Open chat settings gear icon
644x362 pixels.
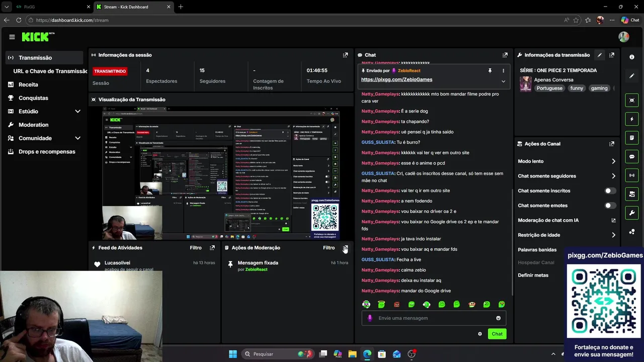coord(479,334)
